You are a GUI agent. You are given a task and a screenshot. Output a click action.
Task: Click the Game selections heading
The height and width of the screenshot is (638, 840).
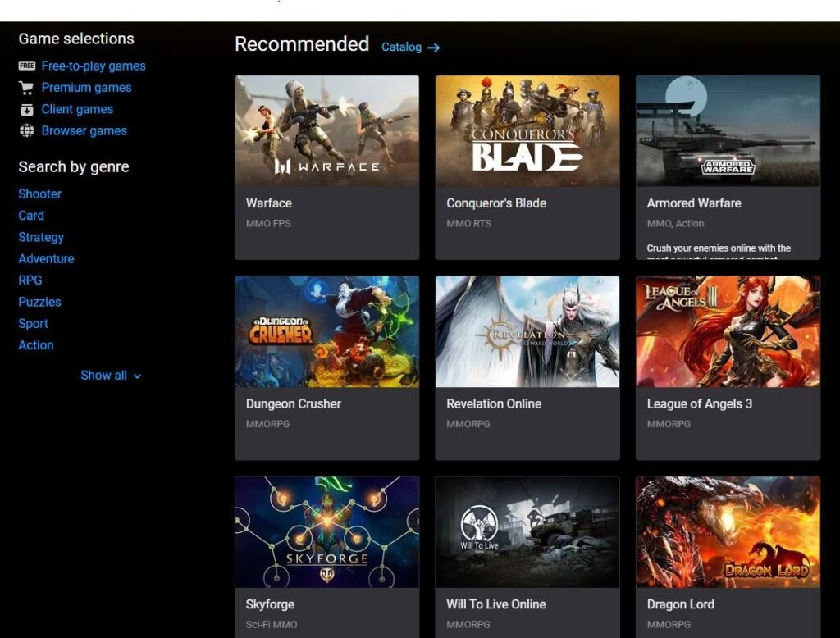[x=76, y=39]
